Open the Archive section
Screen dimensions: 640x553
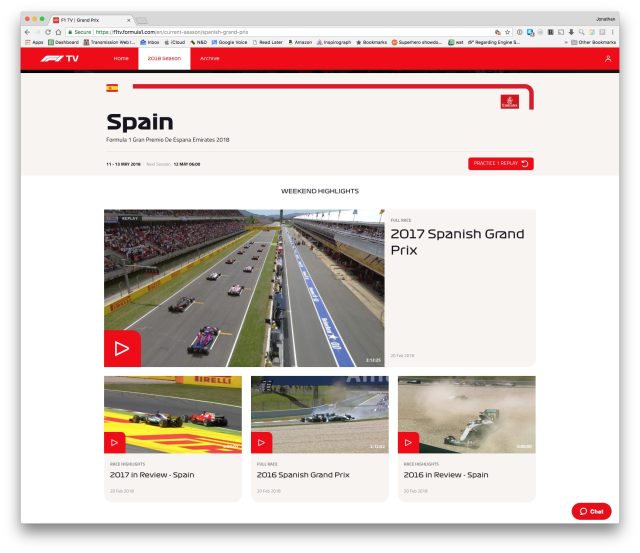210,59
